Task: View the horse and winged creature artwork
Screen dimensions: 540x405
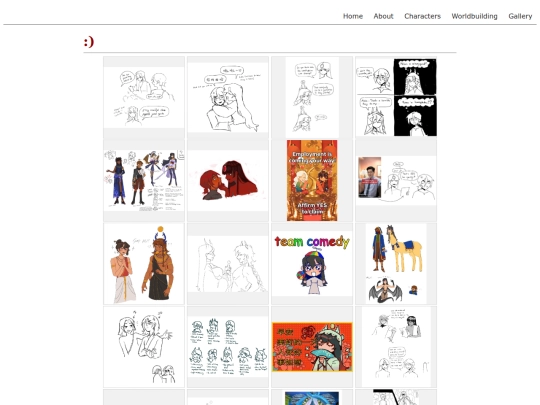Action: [396, 264]
